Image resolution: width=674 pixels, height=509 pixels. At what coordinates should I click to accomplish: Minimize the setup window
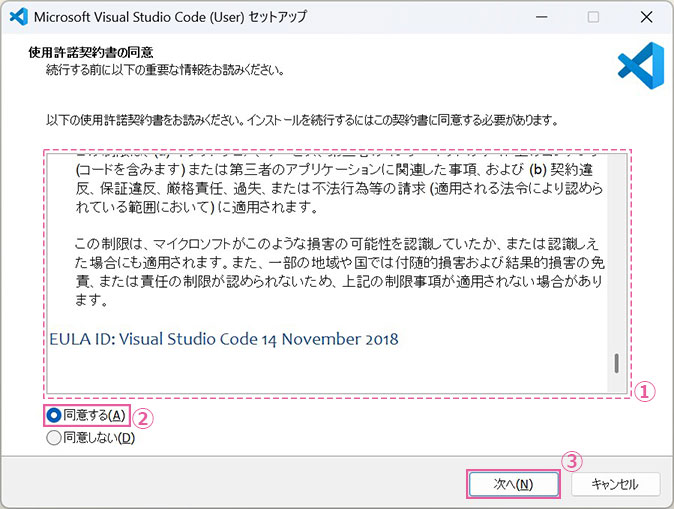pyautogui.click(x=542, y=17)
